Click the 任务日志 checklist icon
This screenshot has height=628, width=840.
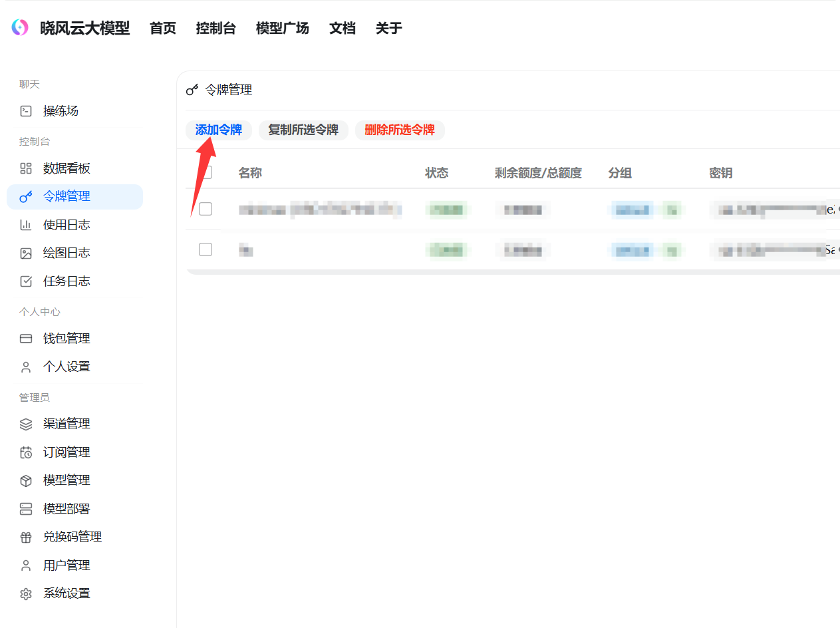(x=26, y=281)
